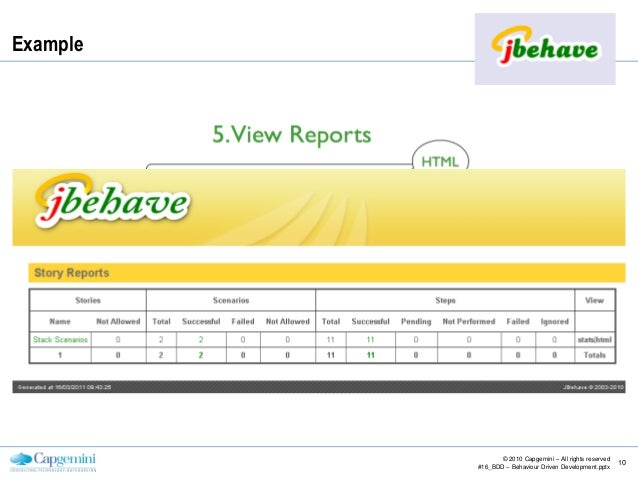Click the Not Performed column header
The height and width of the screenshot is (479, 638).
(x=469, y=322)
